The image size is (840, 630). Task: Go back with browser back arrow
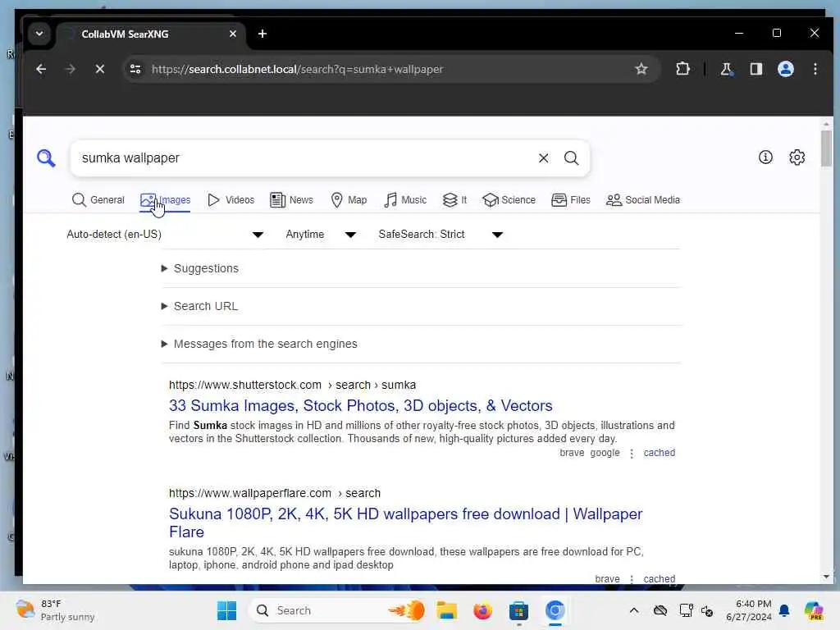click(x=41, y=69)
